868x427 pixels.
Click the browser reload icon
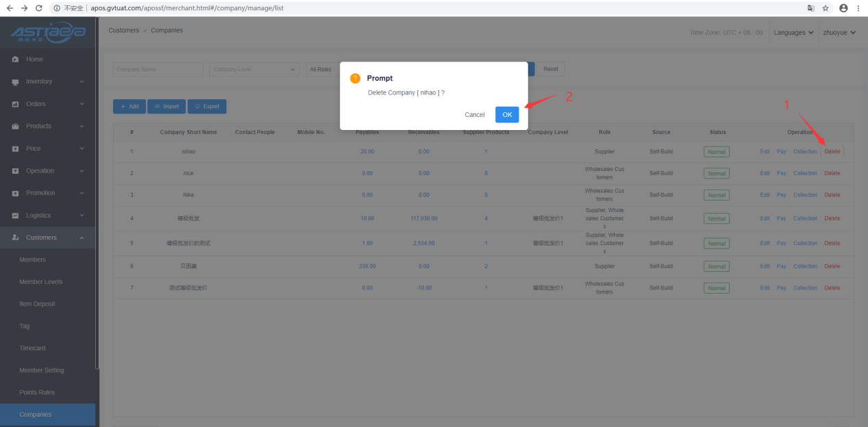point(38,8)
